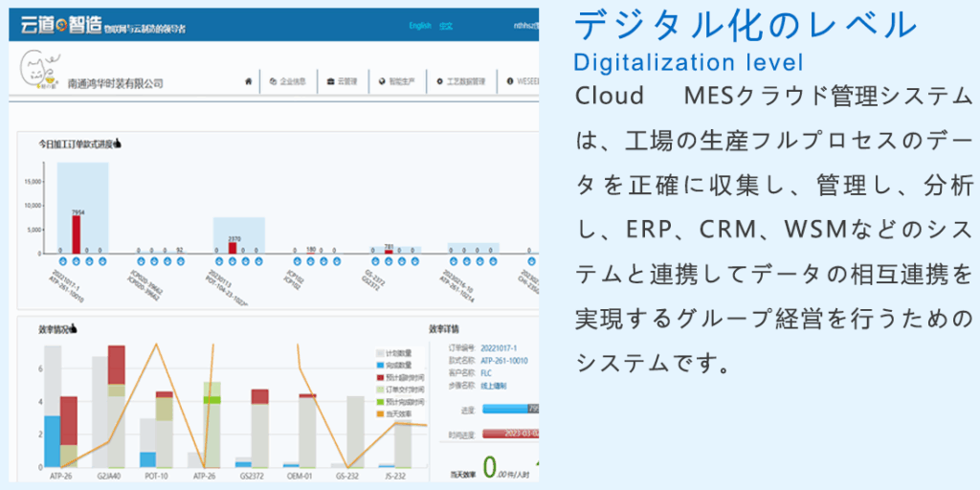Open style name link ATP-261-10010 in 效率详情
The height and width of the screenshot is (490, 980).
(504, 361)
